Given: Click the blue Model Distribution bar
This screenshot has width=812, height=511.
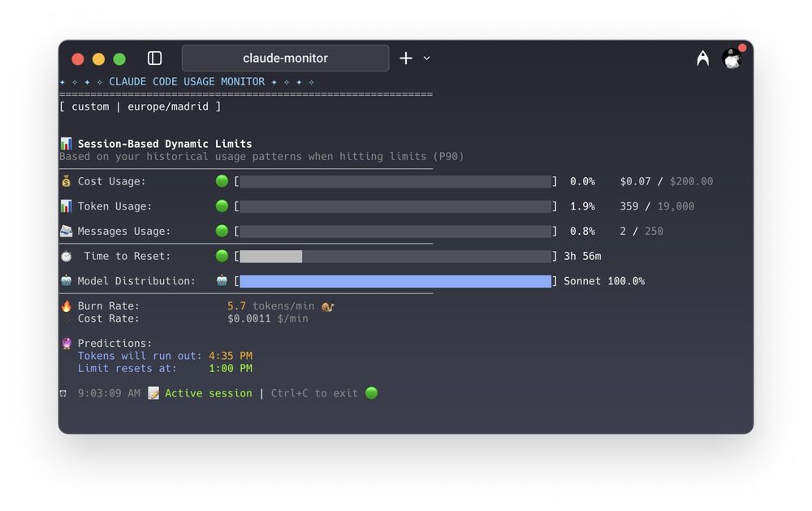Looking at the screenshot, I should click(x=395, y=281).
